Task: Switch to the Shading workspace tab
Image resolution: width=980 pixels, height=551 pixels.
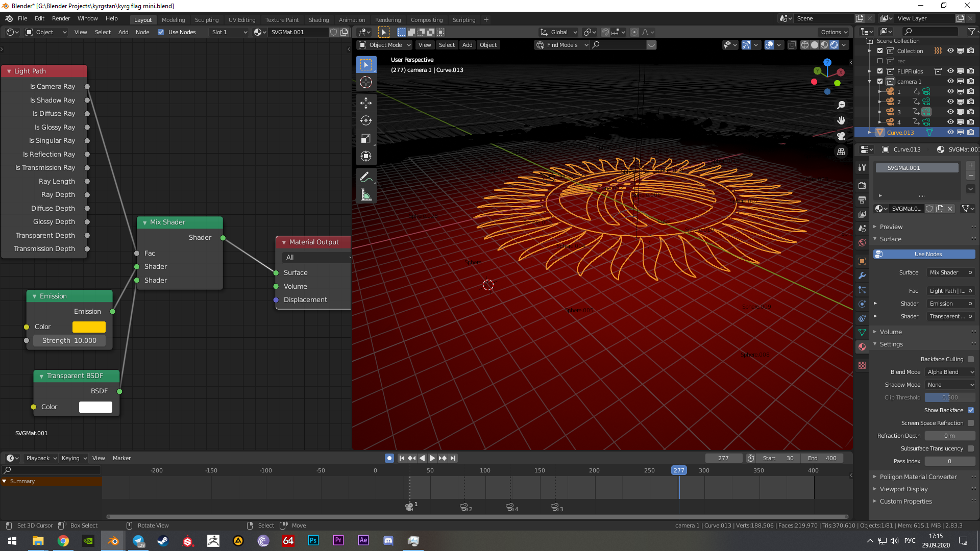Action: (x=318, y=20)
